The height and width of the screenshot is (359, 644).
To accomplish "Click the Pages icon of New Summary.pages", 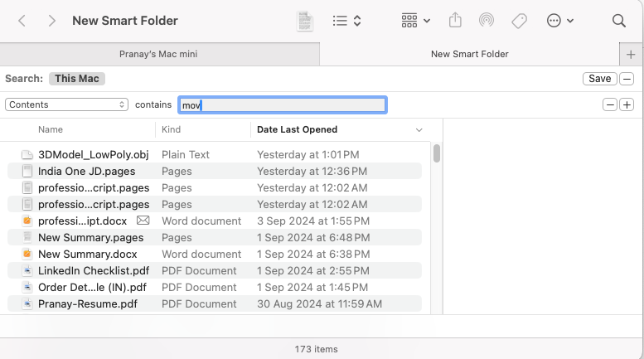I will pos(27,237).
